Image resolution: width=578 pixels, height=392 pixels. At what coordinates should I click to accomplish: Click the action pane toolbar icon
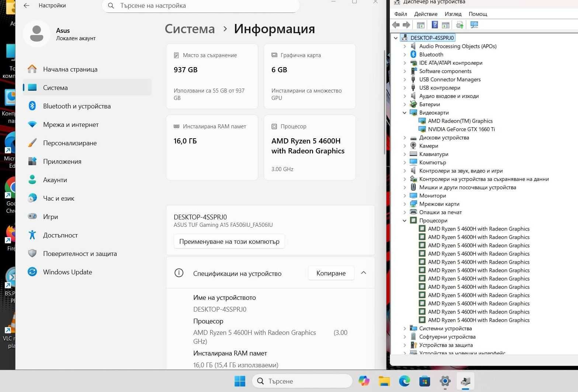pos(446,25)
